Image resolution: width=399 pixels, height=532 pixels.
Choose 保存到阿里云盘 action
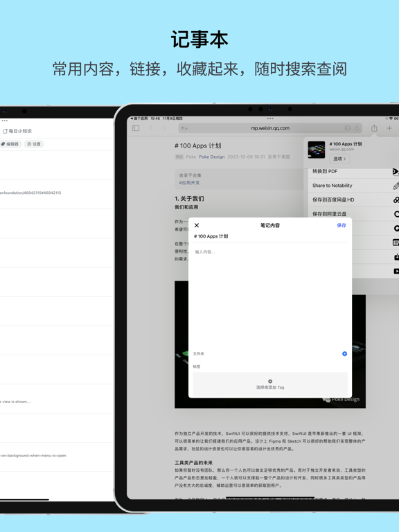pos(353,214)
